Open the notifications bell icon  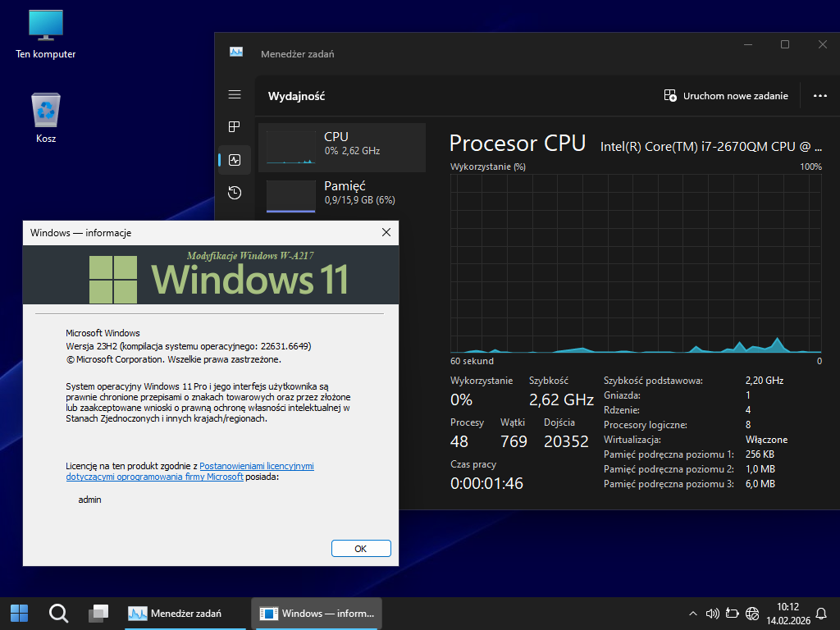(x=820, y=614)
